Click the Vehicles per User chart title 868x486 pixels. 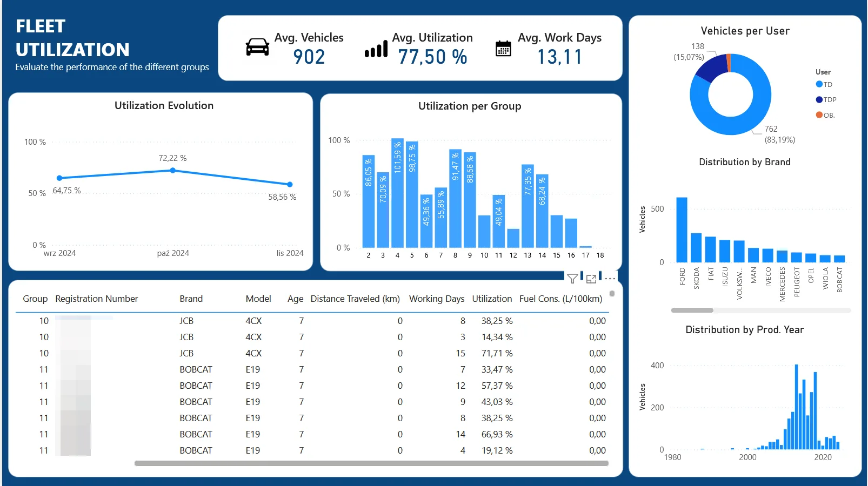[745, 31]
